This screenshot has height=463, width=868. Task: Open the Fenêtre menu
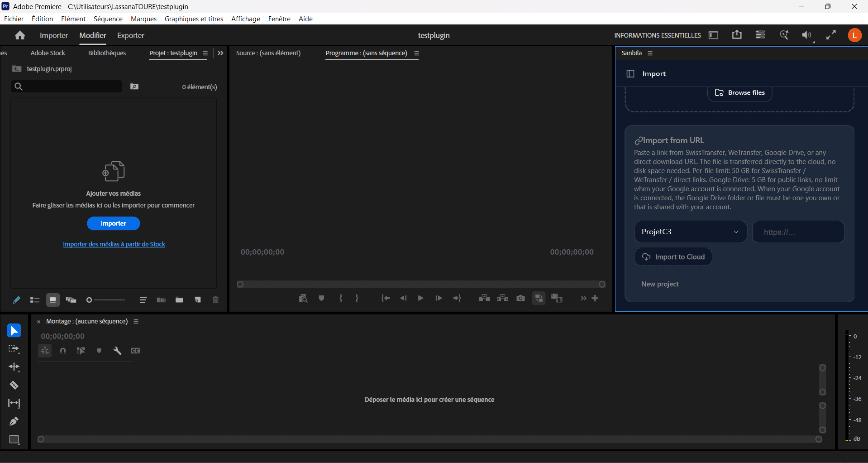pos(279,19)
